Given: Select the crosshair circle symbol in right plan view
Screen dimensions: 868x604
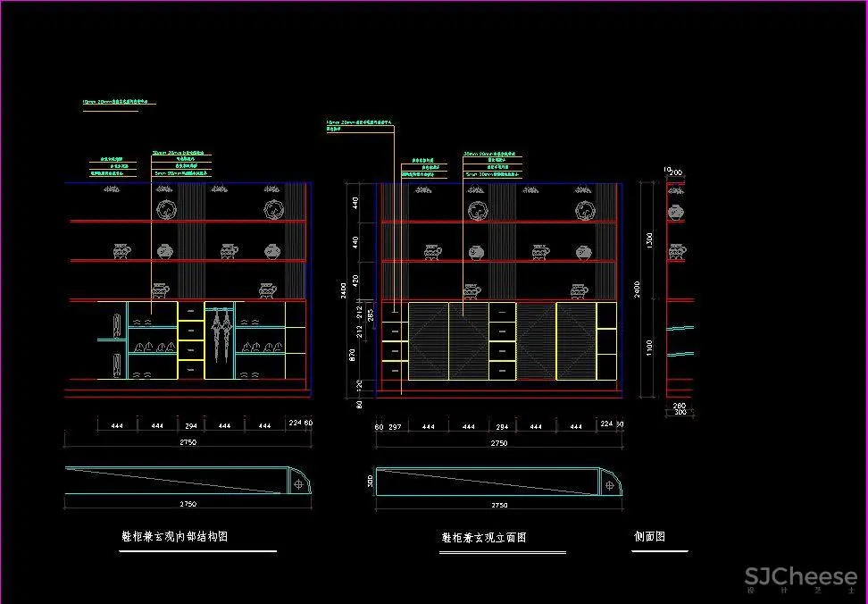Looking at the screenshot, I should click(x=610, y=484).
